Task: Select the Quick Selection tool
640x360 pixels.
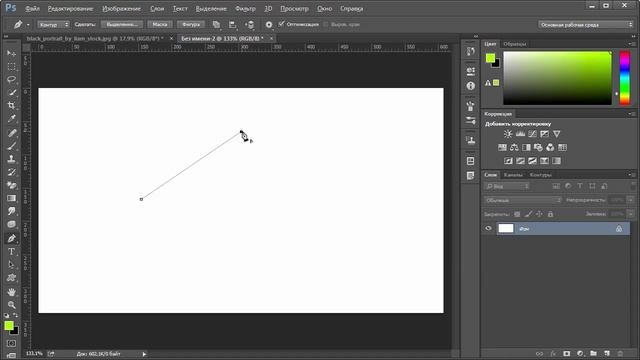Action: click(x=11, y=92)
